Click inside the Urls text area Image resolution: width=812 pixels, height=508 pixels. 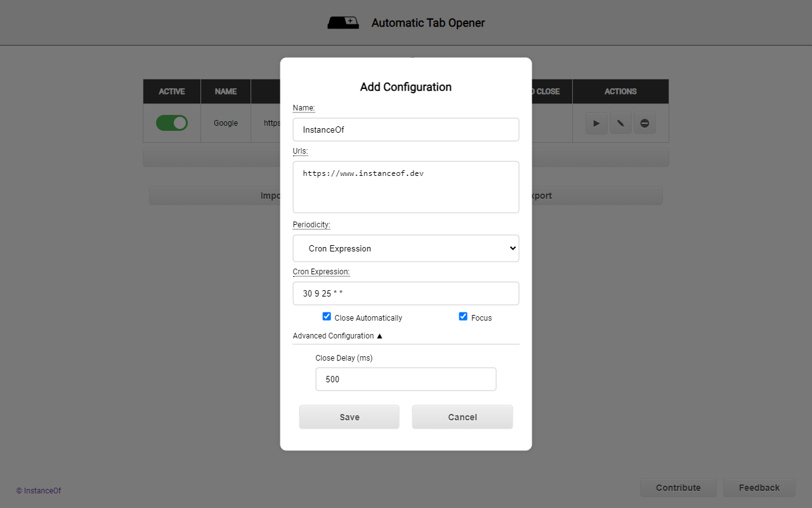(406, 187)
